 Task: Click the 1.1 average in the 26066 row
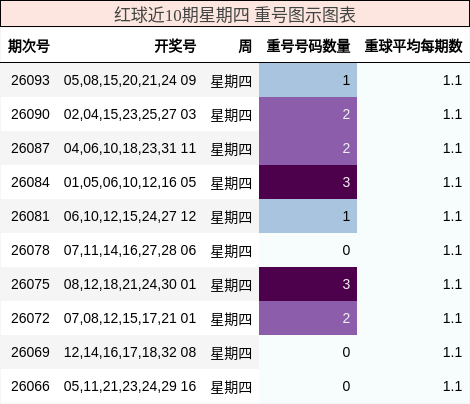[452, 386]
